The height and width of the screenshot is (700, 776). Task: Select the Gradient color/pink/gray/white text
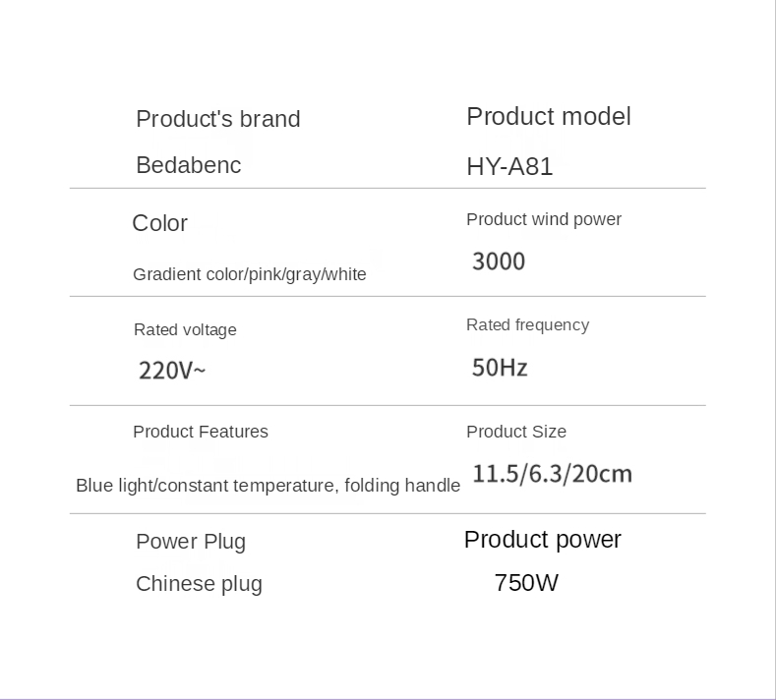[250, 274]
